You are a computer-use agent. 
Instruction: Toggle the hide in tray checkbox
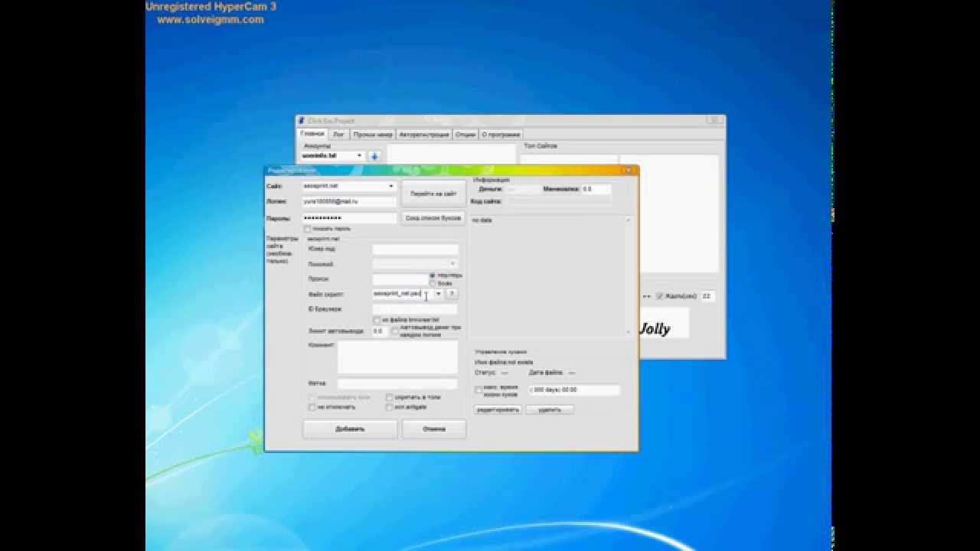click(389, 398)
